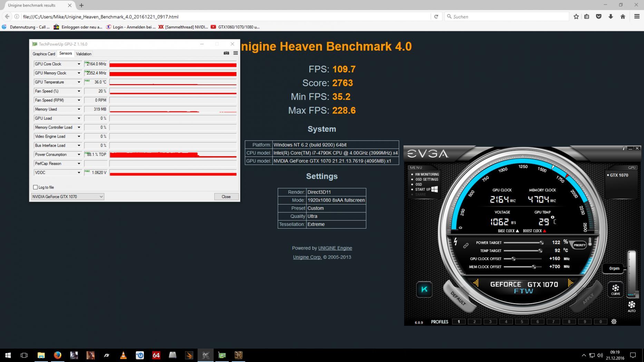Open the GTX1060/1070/1080 YouTube bookmark
The width and height of the screenshot is (644, 362).
[235, 27]
